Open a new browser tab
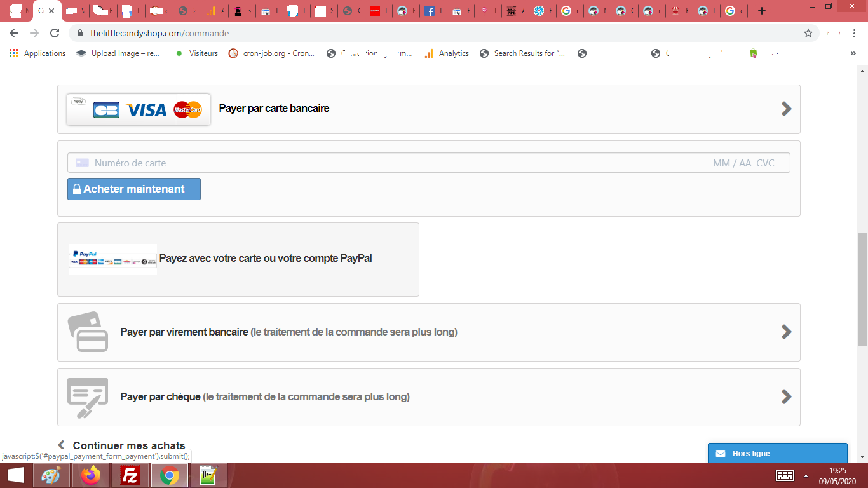 [762, 11]
